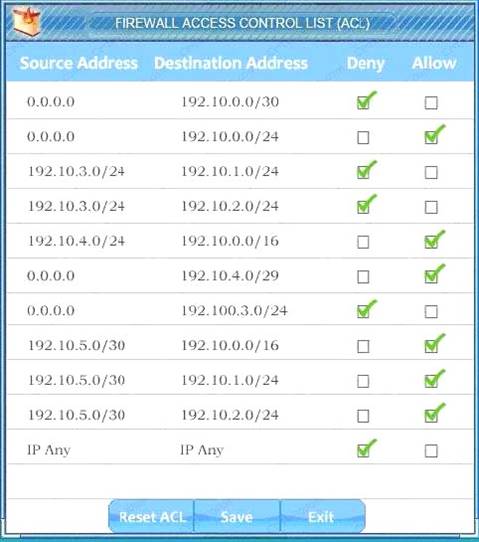479x542 pixels.
Task: Uncheck Deny for 192.10.3.0/24 to 192.10.1.0/24
Action: tap(363, 172)
